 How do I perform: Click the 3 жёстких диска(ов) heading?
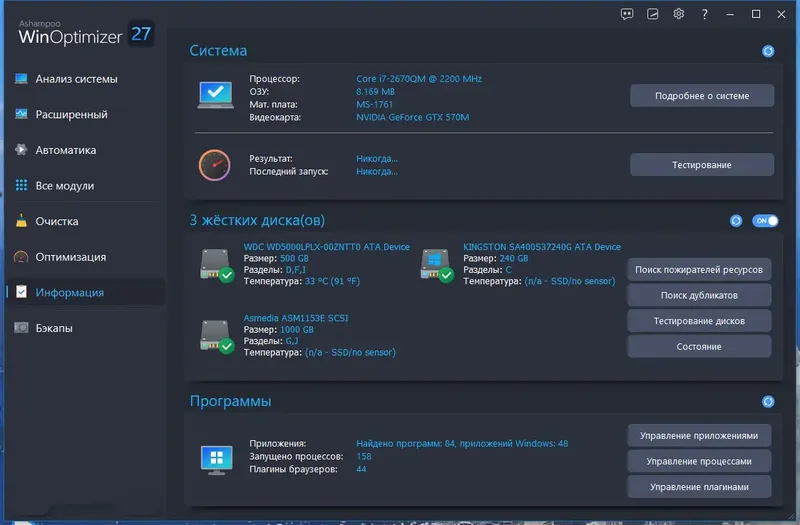[257, 220]
